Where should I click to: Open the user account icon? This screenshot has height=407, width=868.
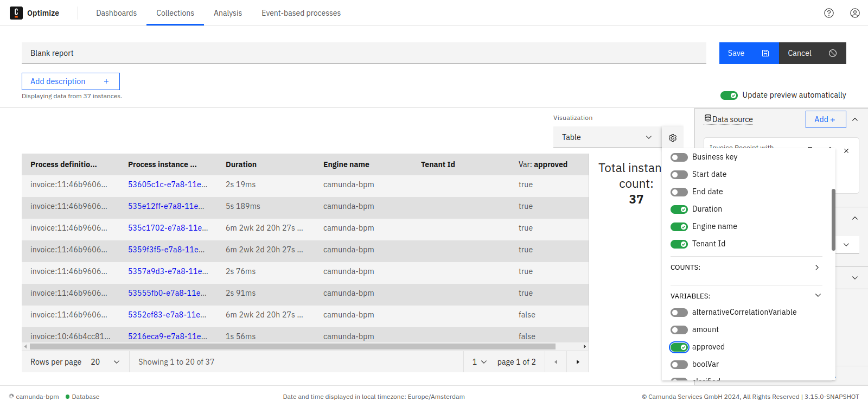(855, 13)
